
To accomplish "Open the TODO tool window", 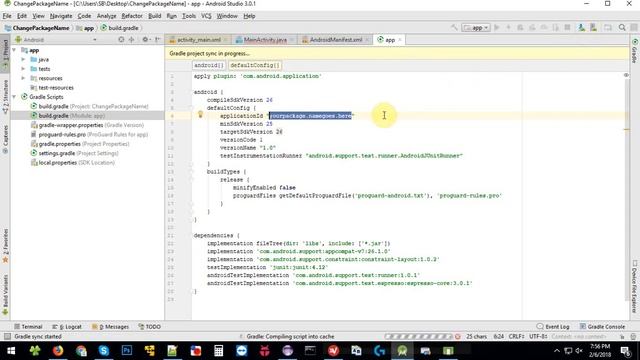I will [149, 327].
